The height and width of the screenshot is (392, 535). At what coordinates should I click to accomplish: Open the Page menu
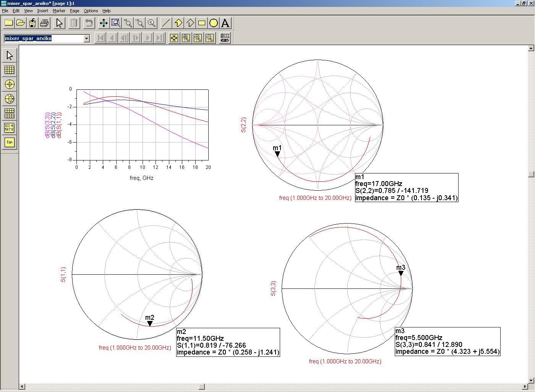tap(75, 11)
